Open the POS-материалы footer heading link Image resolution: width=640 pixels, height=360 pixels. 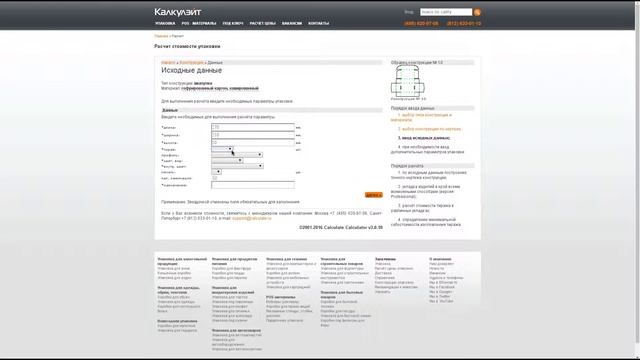[280, 297]
